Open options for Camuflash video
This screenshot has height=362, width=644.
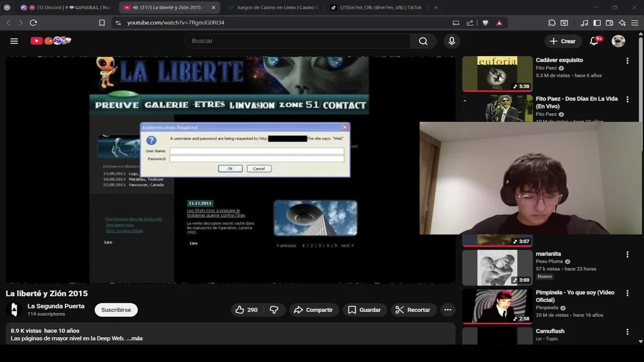tap(627, 332)
